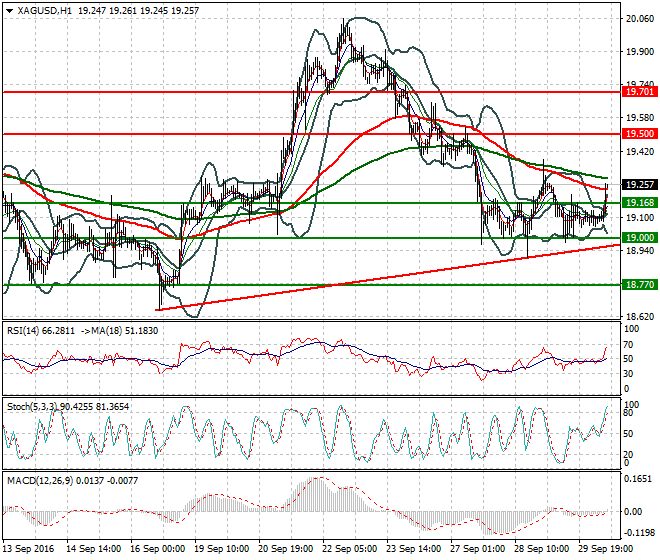Image resolution: width=660 pixels, height=560 pixels.
Task: Click the 27 Sep 01:00 time label
Action: coord(477,549)
